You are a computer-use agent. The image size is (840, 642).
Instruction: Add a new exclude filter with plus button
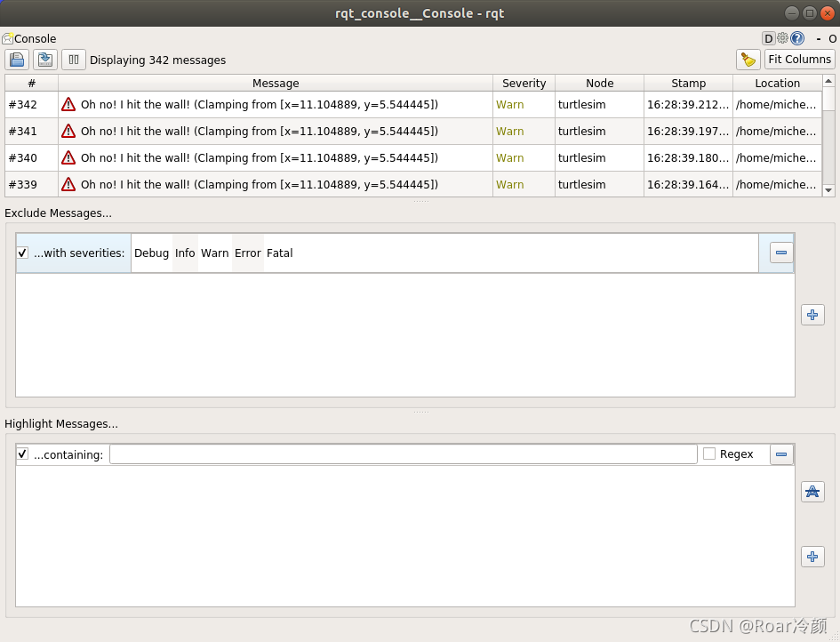pyautogui.click(x=812, y=315)
